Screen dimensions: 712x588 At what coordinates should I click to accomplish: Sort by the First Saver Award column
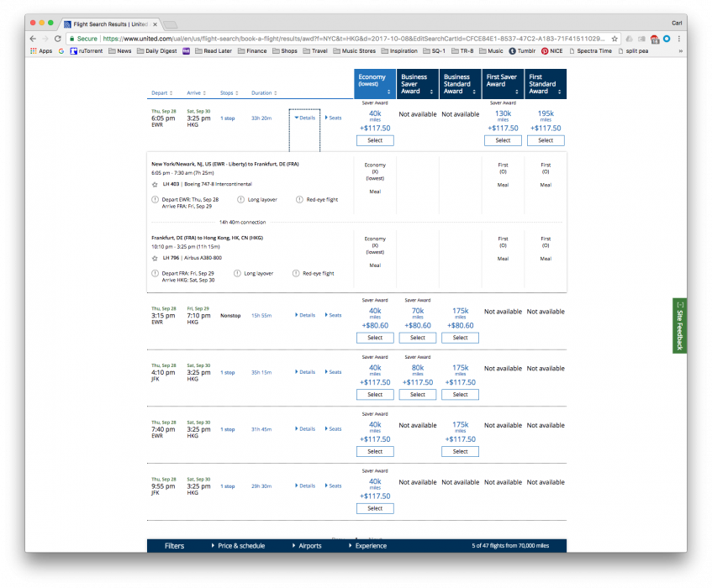503,83
